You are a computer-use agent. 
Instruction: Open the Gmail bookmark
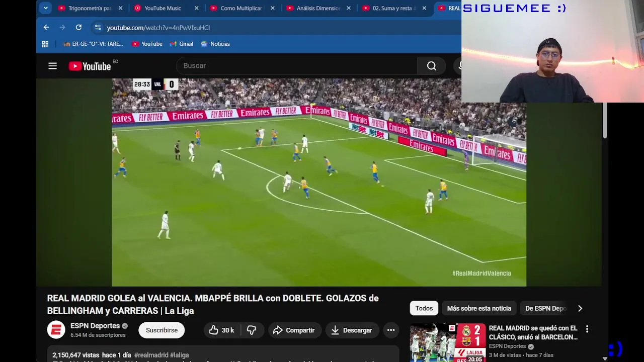(x=182, y=44)
